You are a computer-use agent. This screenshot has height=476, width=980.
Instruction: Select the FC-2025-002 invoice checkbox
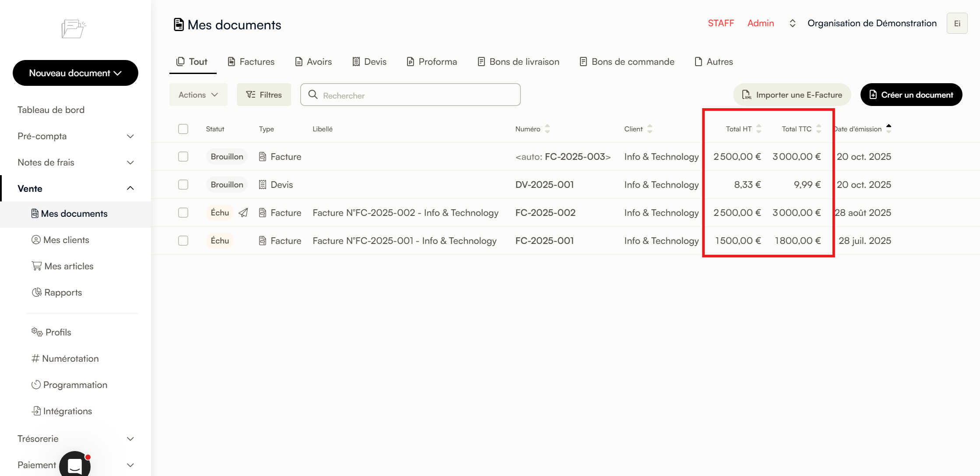[183, 213]
